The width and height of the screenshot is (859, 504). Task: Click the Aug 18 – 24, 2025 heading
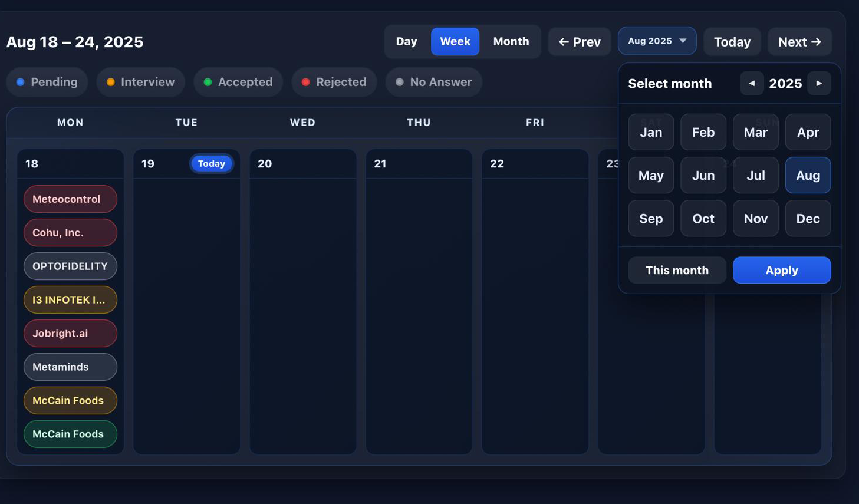(x=75, y=42)
